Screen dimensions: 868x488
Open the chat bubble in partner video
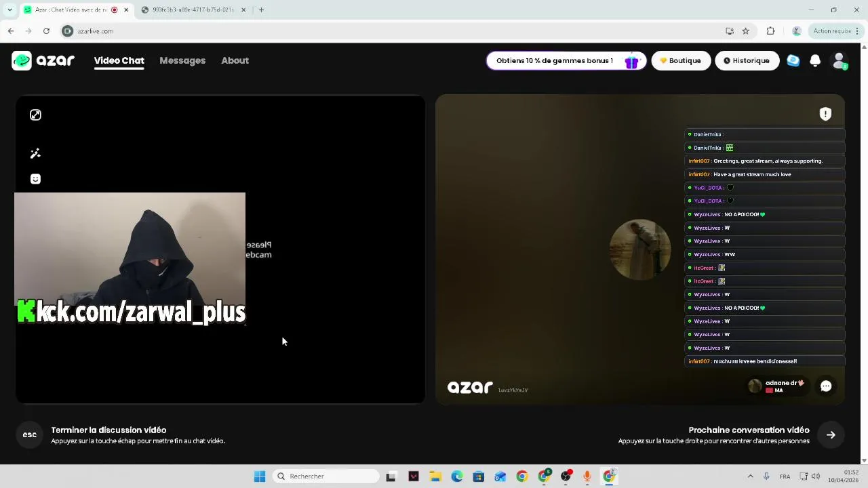826,386
